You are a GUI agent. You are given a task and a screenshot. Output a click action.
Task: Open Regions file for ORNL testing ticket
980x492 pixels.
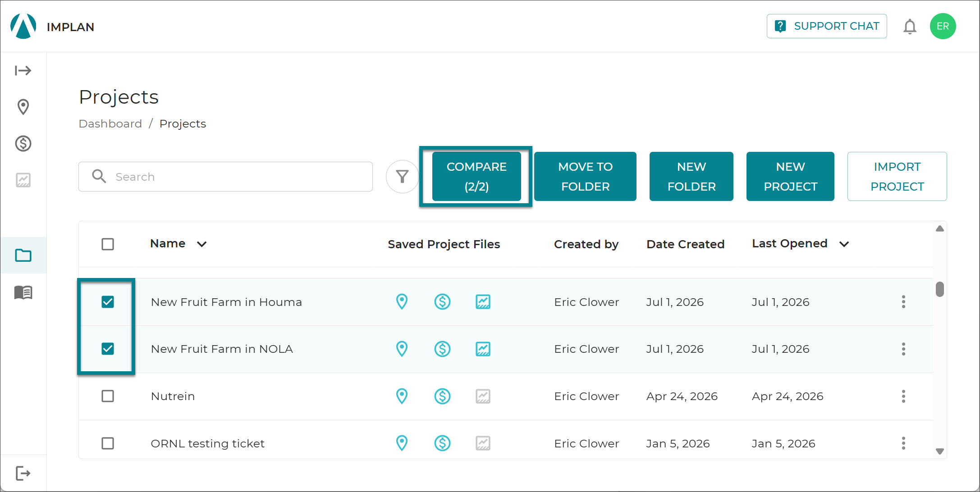[x=402, y=443]
